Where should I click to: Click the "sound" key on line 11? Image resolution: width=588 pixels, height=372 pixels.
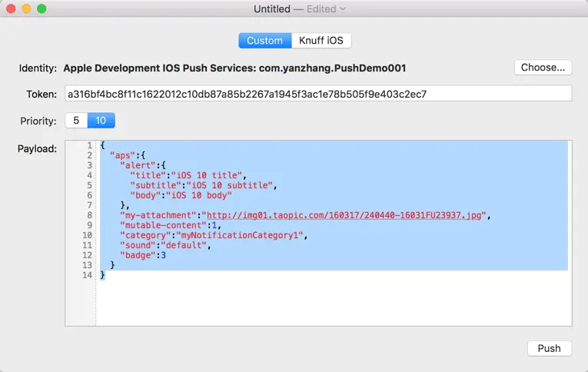point(138,245)
